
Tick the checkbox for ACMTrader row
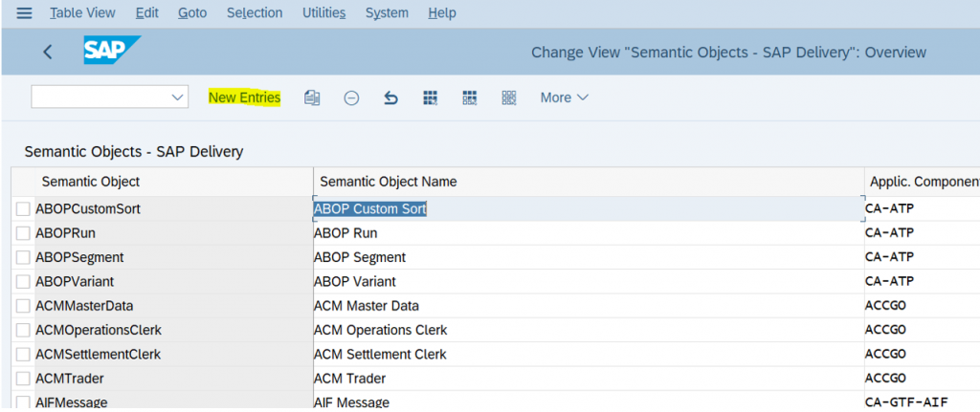tap(23, 379)
